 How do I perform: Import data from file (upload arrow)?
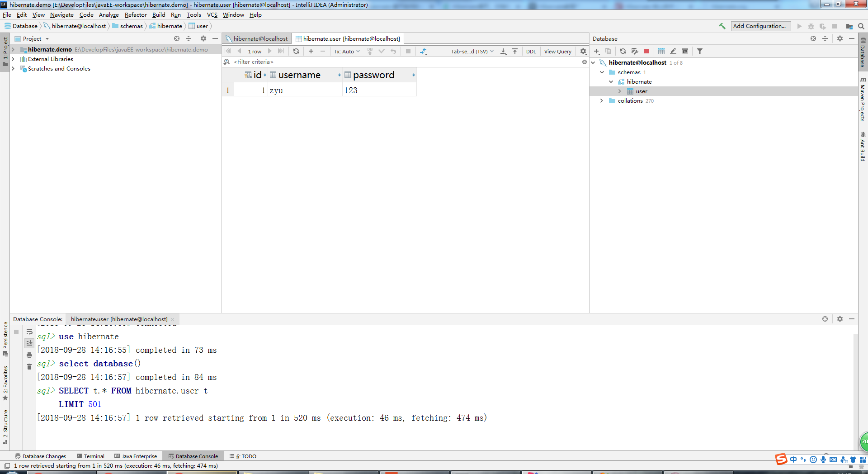[515, 51]
